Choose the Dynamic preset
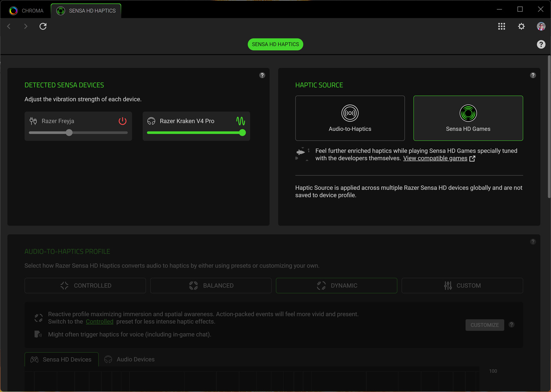 pyautogui.click(x=337, y=286)
